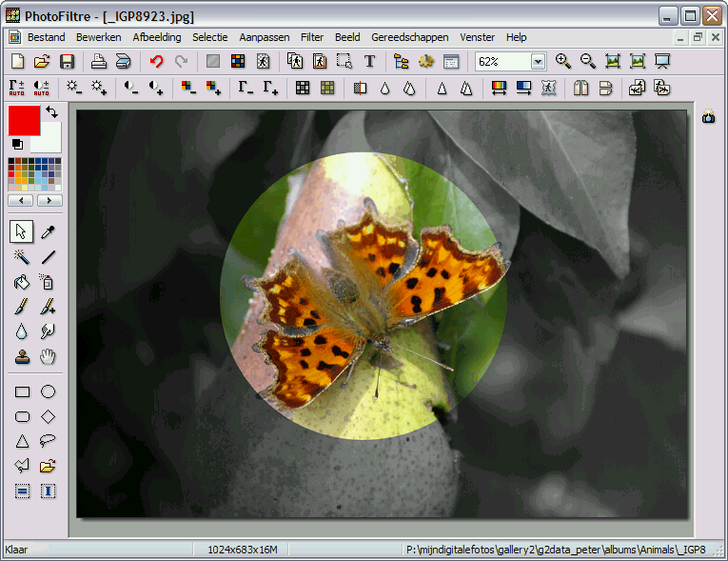Insert text with the T toolbar icon

(369, 61)
